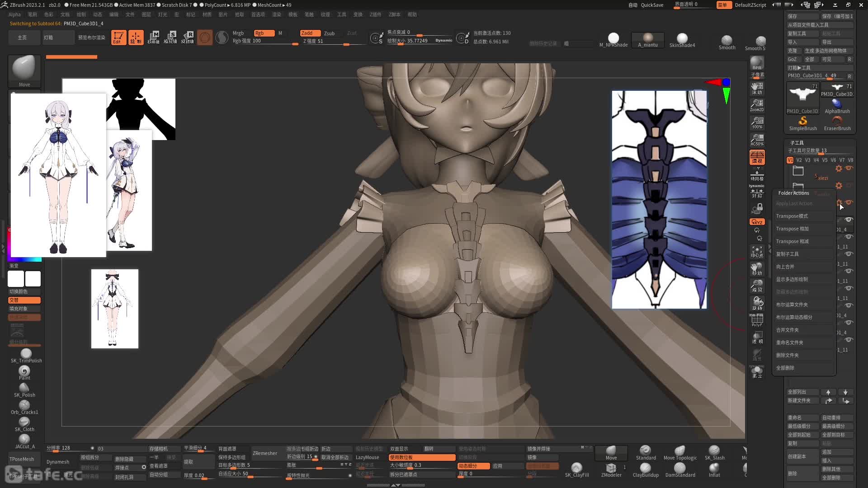Open the gear menu of the second folder
Image resolution: width=868 pixels, height=488 pixels.
point(839,186)
